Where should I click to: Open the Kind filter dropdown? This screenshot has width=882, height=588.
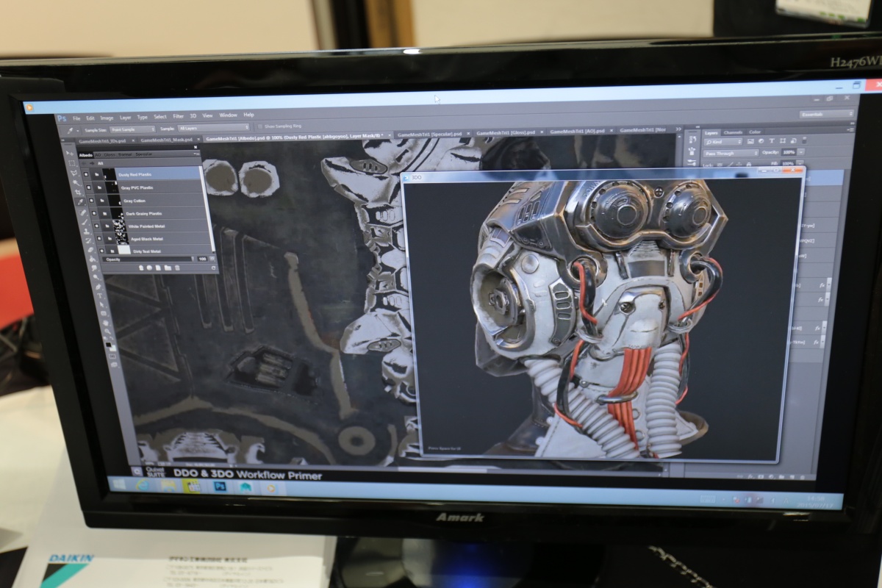(723, 142)
